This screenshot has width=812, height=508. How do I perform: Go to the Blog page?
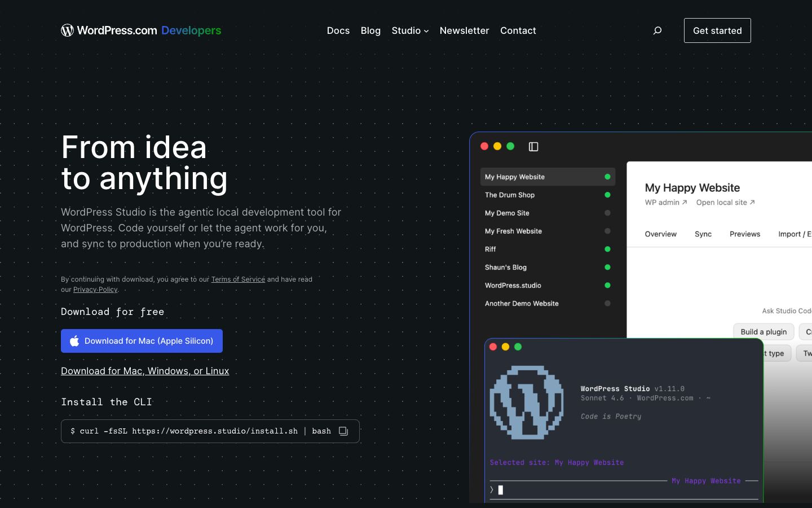coord(370,30)
